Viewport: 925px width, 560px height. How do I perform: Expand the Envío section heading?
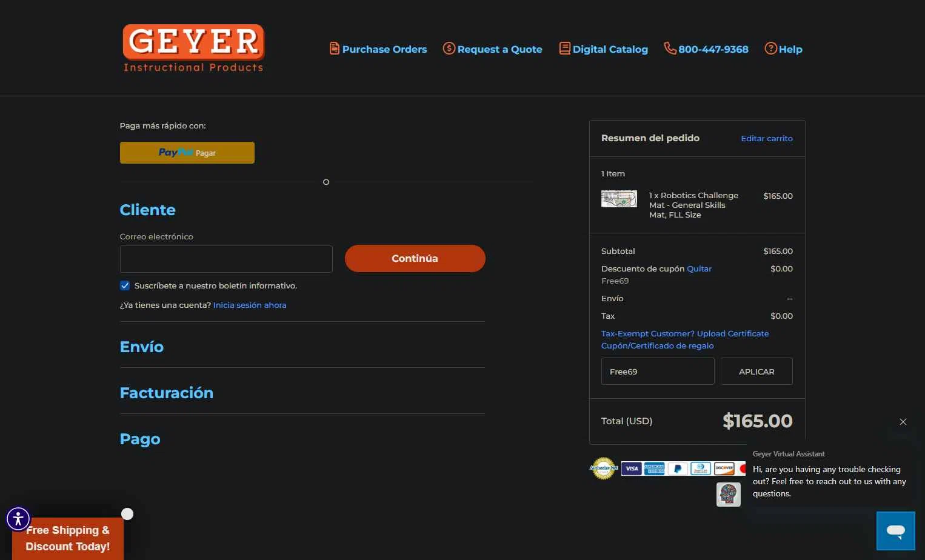coord(142,347)
